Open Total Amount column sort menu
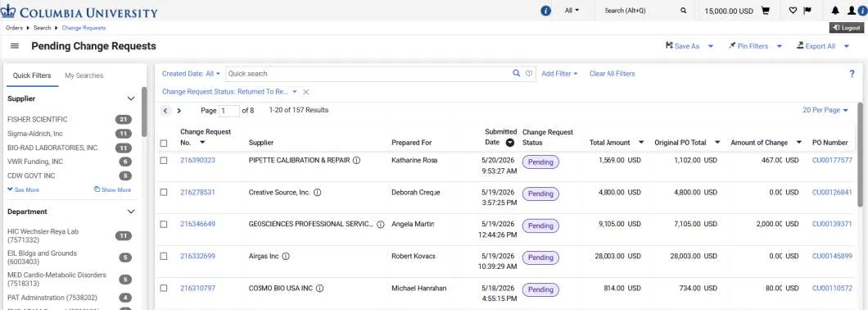Image resolution: width=868 pixels, height=310 pixels. [641, 143]
